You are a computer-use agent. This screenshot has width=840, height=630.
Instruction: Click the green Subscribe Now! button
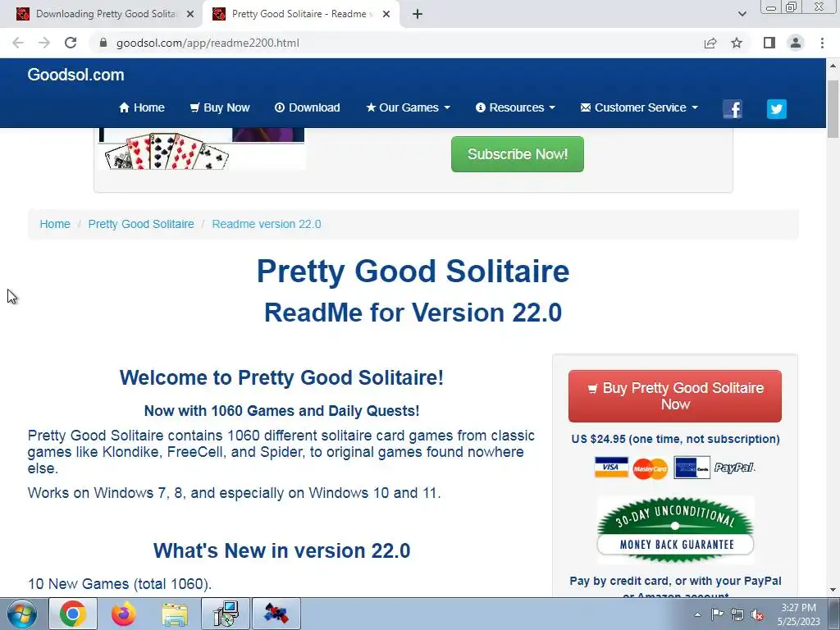[x=518, y=154]
